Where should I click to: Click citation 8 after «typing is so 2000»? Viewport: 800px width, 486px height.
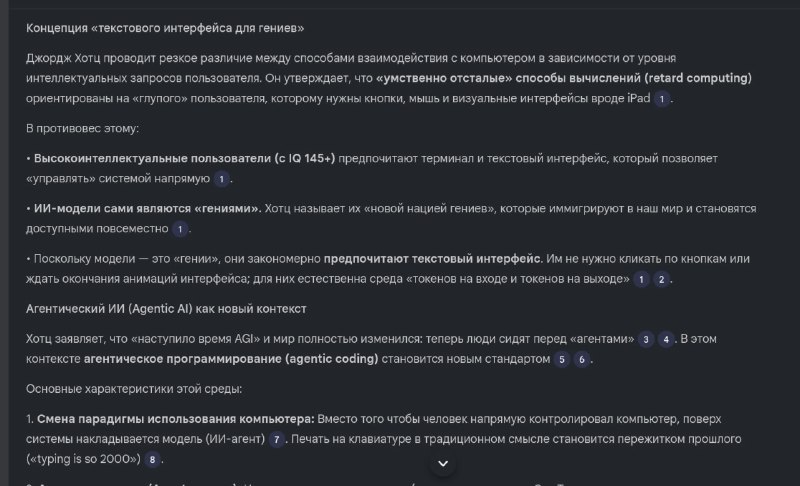pyautogui.click(x=152, y=459)
